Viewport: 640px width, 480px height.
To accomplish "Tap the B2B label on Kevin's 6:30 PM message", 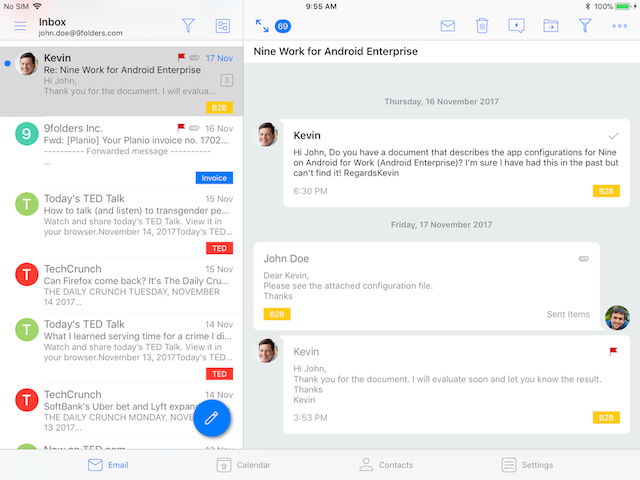I will 606,191.
